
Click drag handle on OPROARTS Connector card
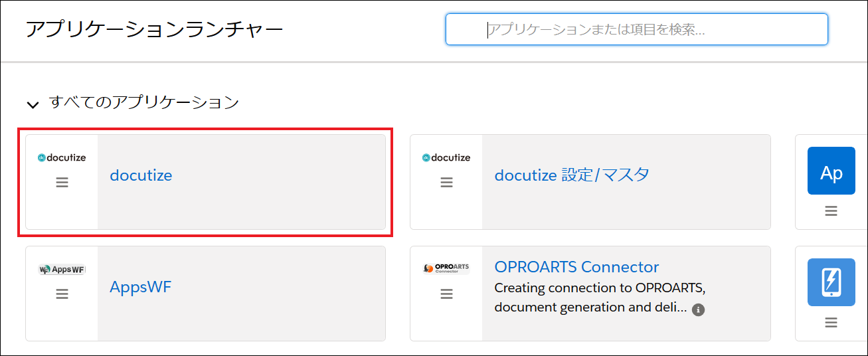click(x=446, y=294)
